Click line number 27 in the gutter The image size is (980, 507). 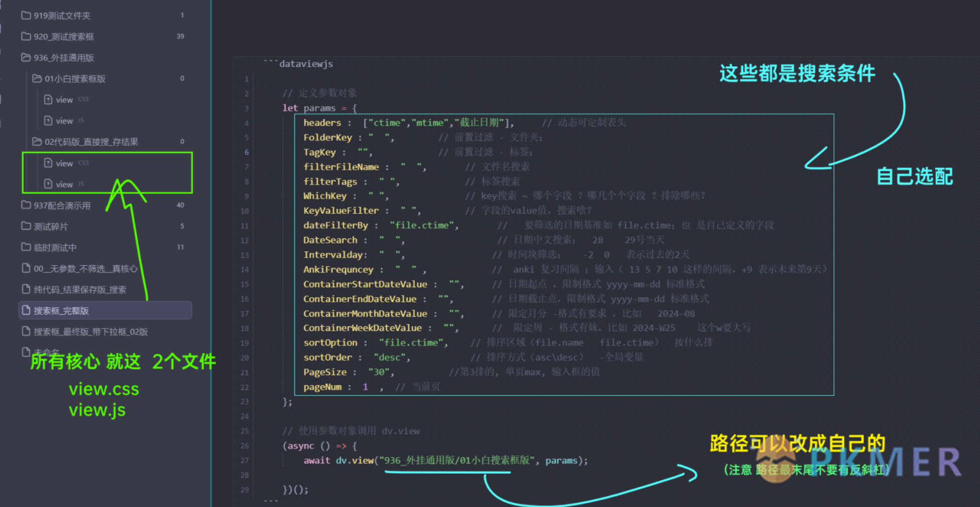245,460
